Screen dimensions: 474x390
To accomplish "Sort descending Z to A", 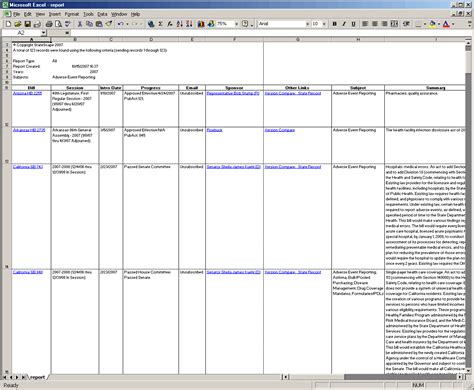I will coord(189,24).
